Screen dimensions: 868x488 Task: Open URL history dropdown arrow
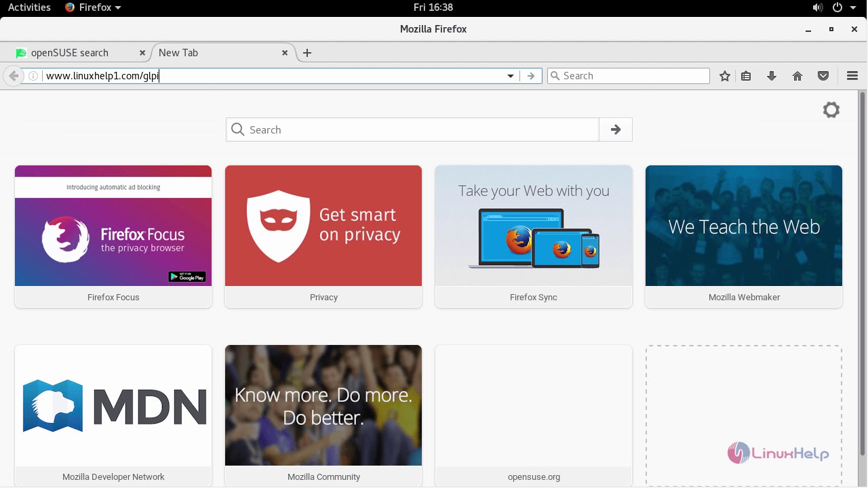(511, 76)
